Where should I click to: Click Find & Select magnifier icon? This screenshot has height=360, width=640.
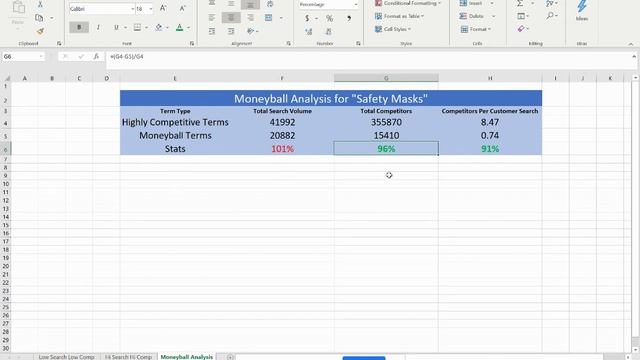[x=550, y=16]
